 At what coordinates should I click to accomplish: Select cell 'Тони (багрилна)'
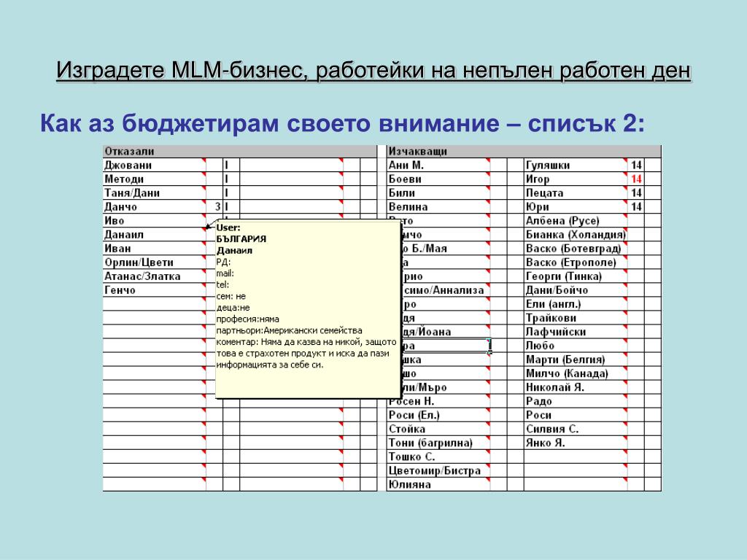click(x=438, y=443)
